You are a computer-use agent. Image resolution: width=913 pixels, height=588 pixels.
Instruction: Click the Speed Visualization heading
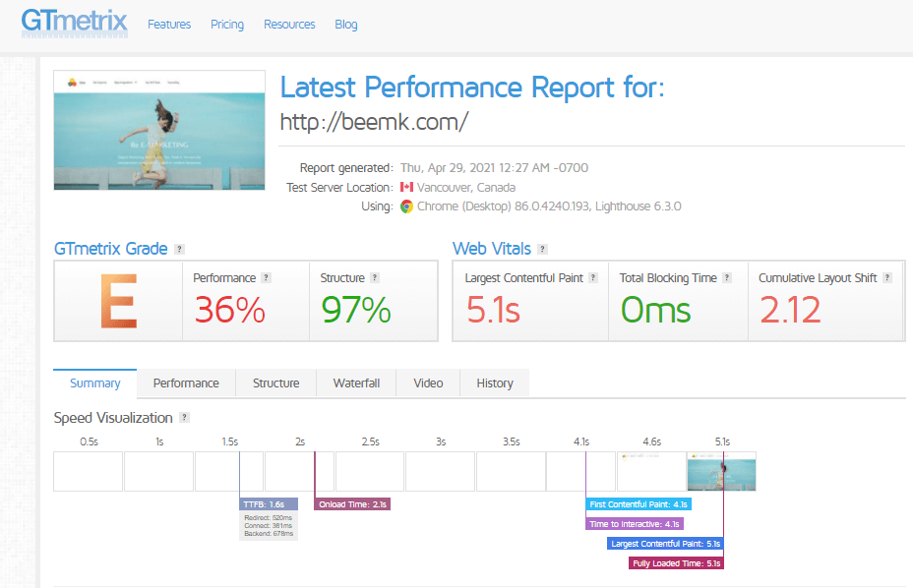pos(113,418)
